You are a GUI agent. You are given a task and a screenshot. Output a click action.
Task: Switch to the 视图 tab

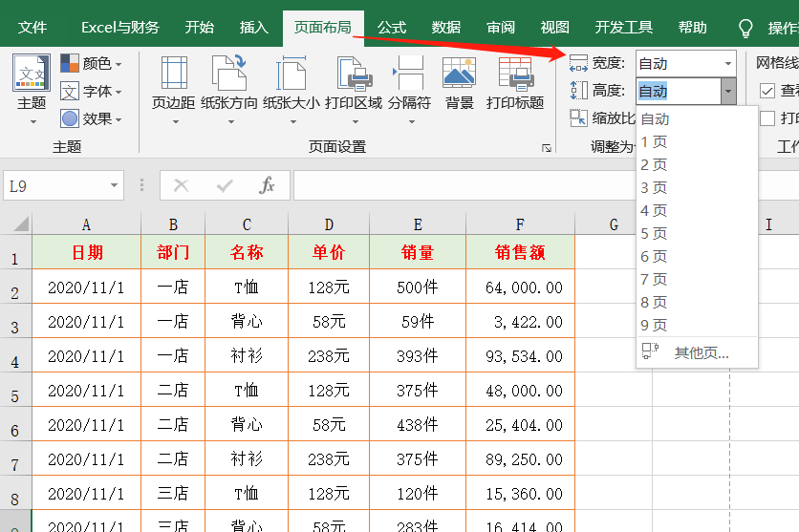[x=555, y=27]
